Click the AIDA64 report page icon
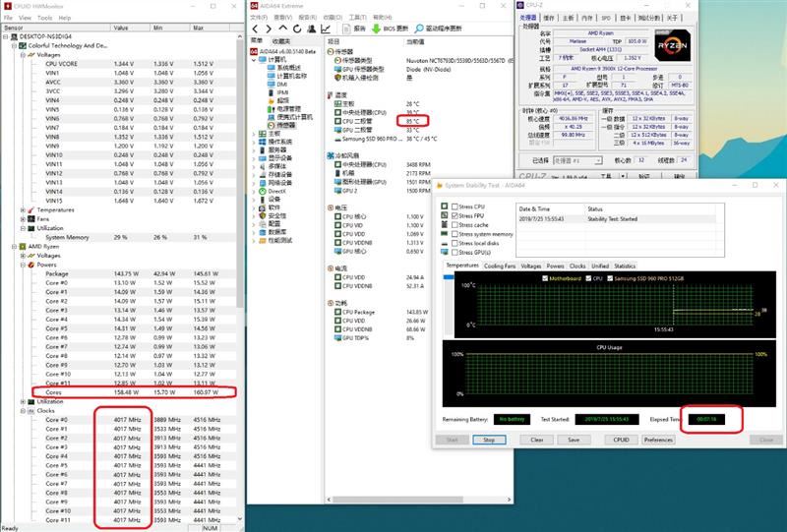The height and width of the screenshot is (532, 787). pyautogui.click(x=346, y=29)
